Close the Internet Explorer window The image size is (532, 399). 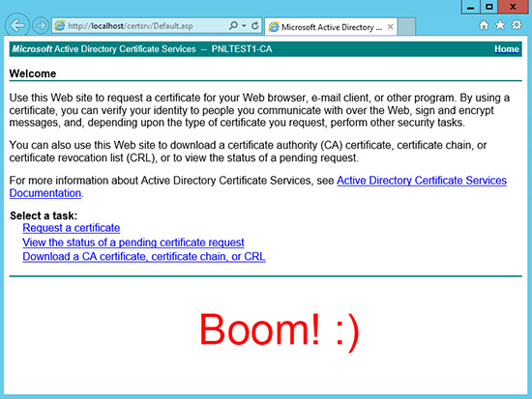[x=513, y=7]
